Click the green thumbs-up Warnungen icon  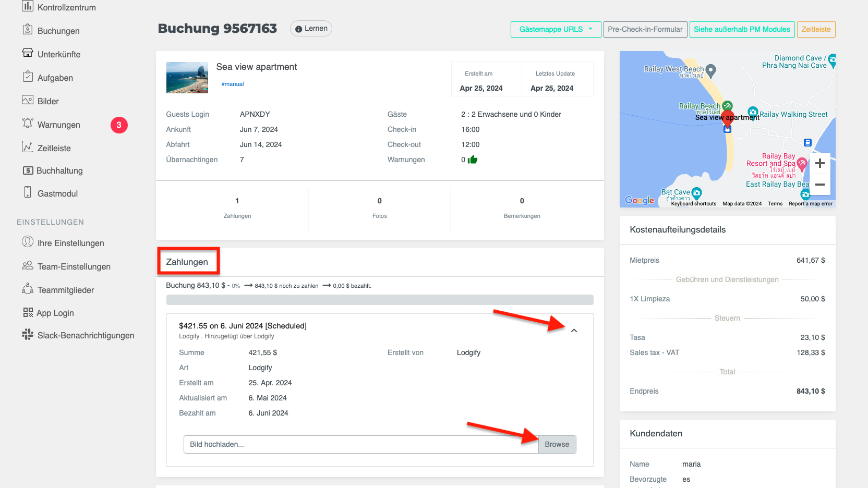tap(473, 160)
